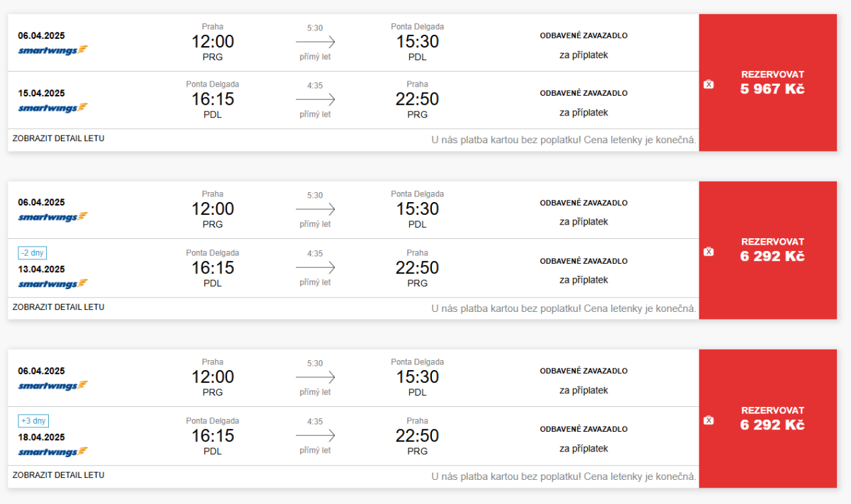Click the flight arrow on the 18.04.2025 return
851x504 pixels.
315,436
